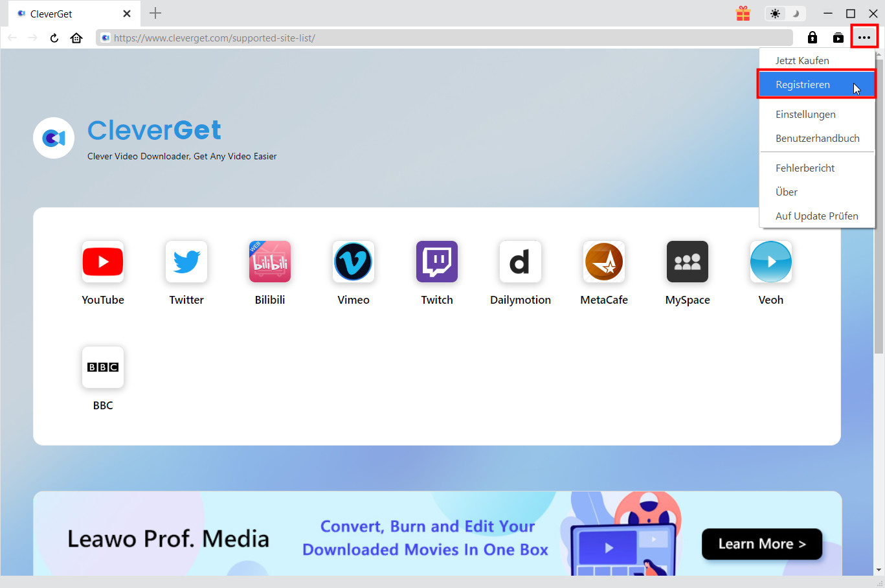Screen dimensions: 885x588
Task: Select the Vimeo site icon
Action: click(x=353, y=262)
